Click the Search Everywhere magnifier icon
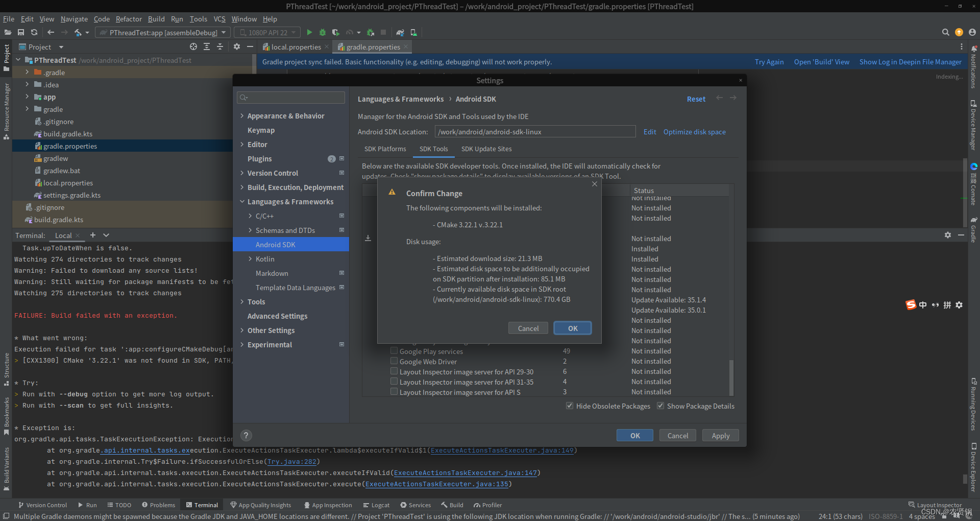Screen dimensions: 980x521 coord(945,32)
